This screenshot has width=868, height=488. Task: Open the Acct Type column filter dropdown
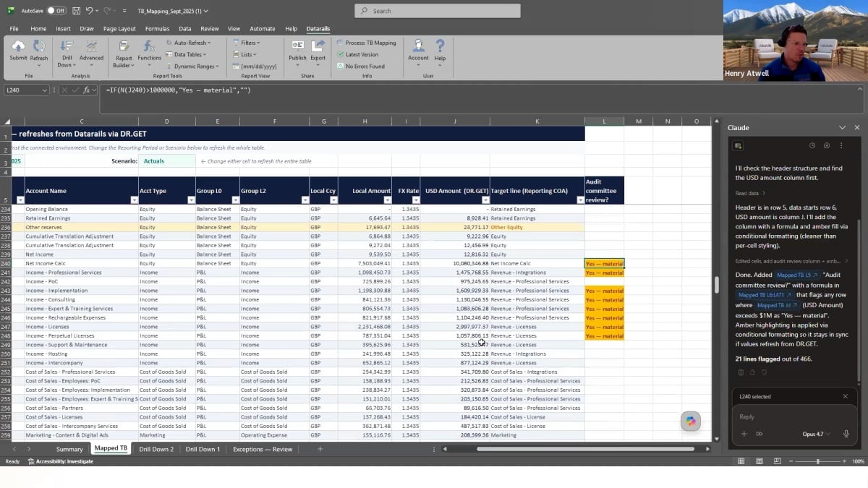point(191,200)
